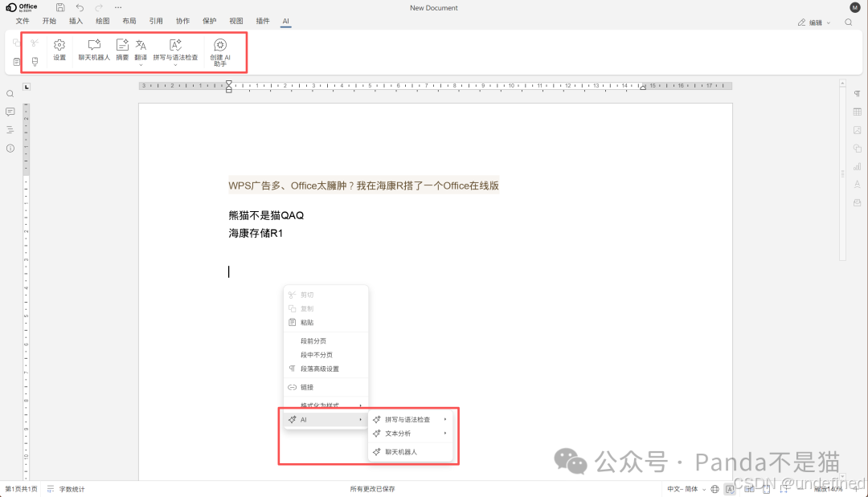The height and width of the screenshot is (497, 868).
Task: Open the three-dots more options menu
Action: 118,7
